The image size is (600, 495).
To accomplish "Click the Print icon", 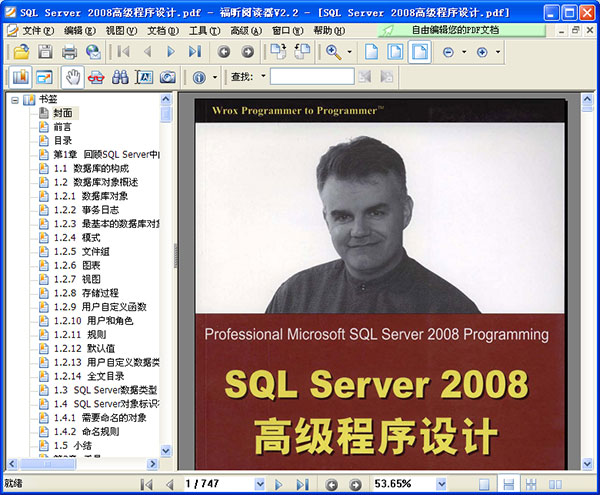I will pyautogui.click(x=69, y=52).
